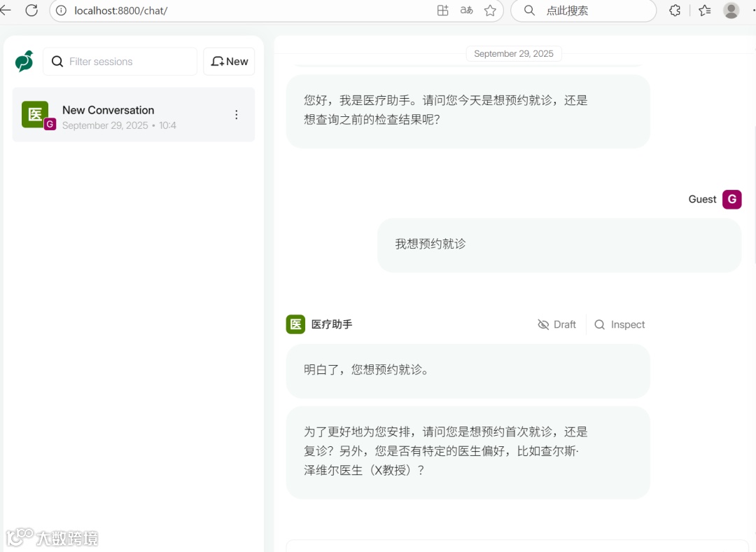Click the translate page icon

pyautogui.click(x=466, y=10)
